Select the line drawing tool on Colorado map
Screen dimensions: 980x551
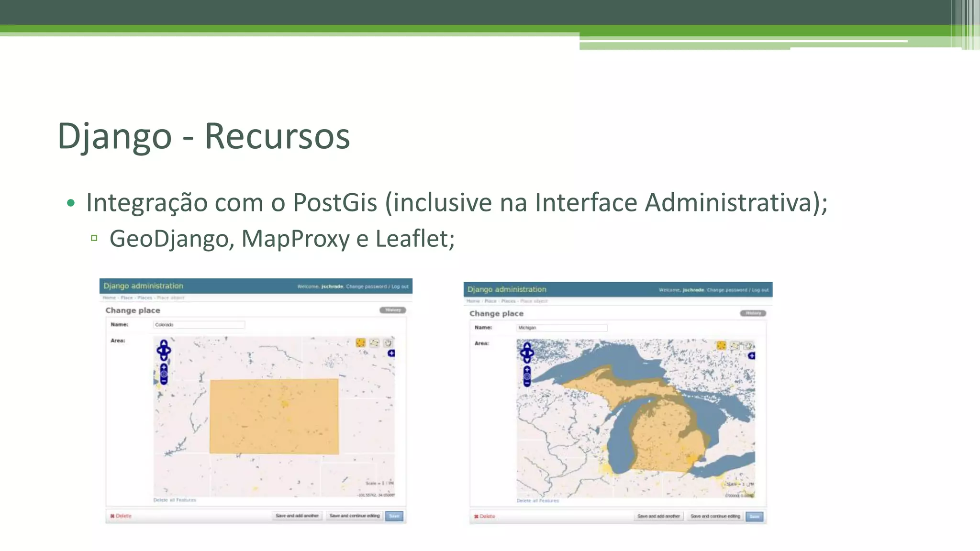[374, 342]
